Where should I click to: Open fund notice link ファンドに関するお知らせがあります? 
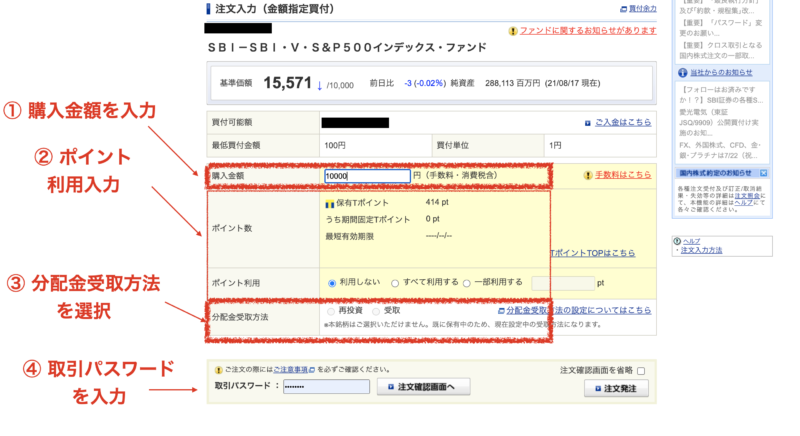[588, 31]
